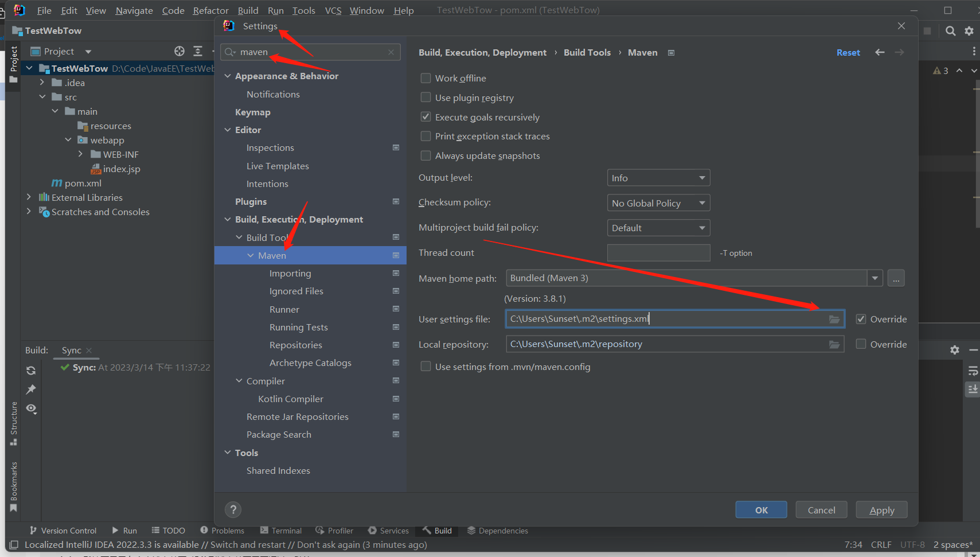The width and height of the screenshot is (980, 557).
Task: Open the Project tool window stripe button
Action: pyautogui.click(x=14, y=64)
